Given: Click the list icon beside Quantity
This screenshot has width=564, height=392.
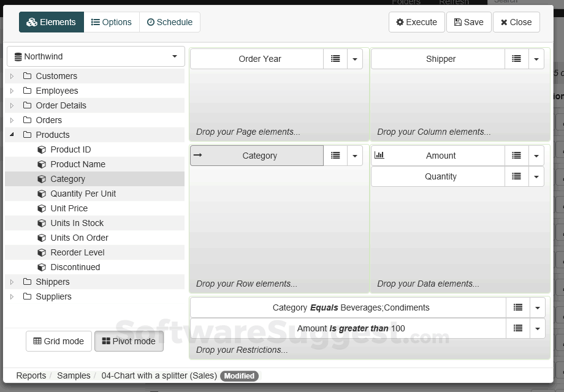Looking at the screenshot, I should pyautogui.click(x=517, y=176).
